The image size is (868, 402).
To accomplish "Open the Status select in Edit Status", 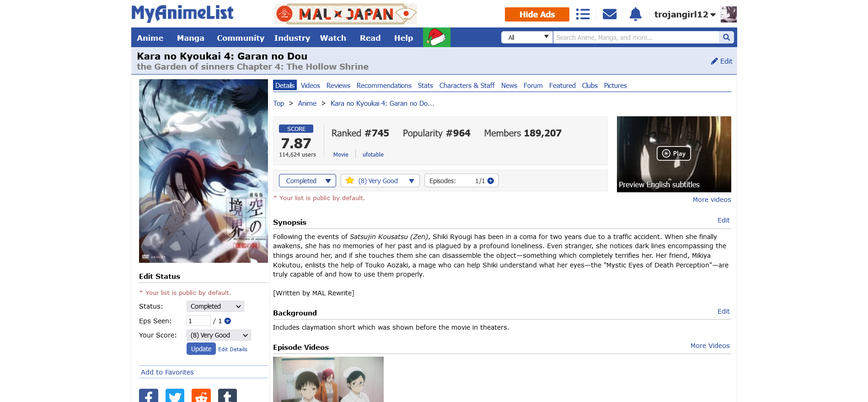I will [215, 306].
